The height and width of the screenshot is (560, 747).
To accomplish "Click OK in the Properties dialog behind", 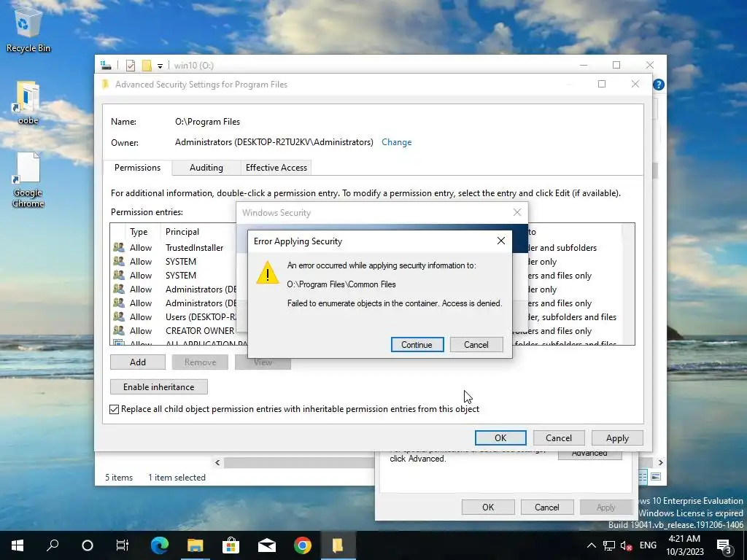I will 488,507.
